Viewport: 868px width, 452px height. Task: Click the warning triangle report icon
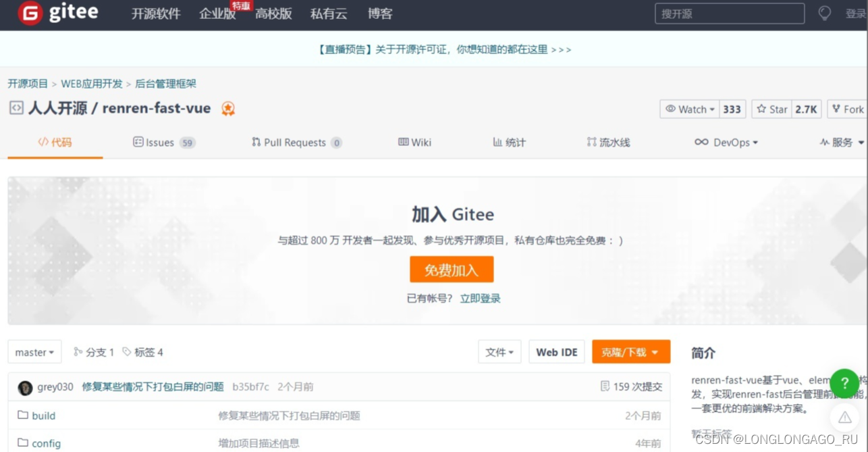click(844, 418)
